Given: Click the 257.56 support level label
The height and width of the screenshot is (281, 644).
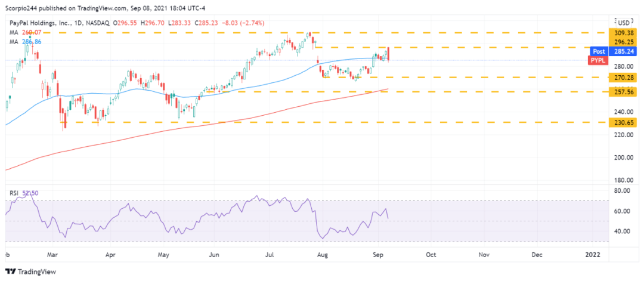Looking at the screenshot, I should point(624,92).
